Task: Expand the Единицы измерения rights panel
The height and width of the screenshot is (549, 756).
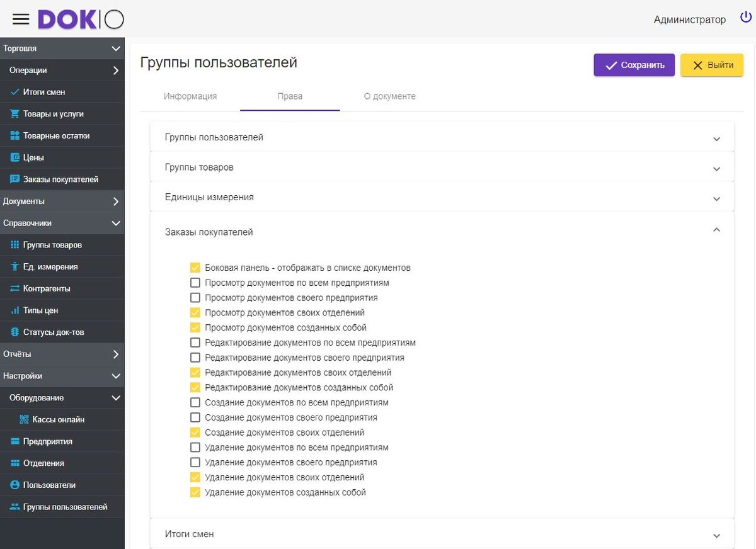Action: [x=442, y=197]
